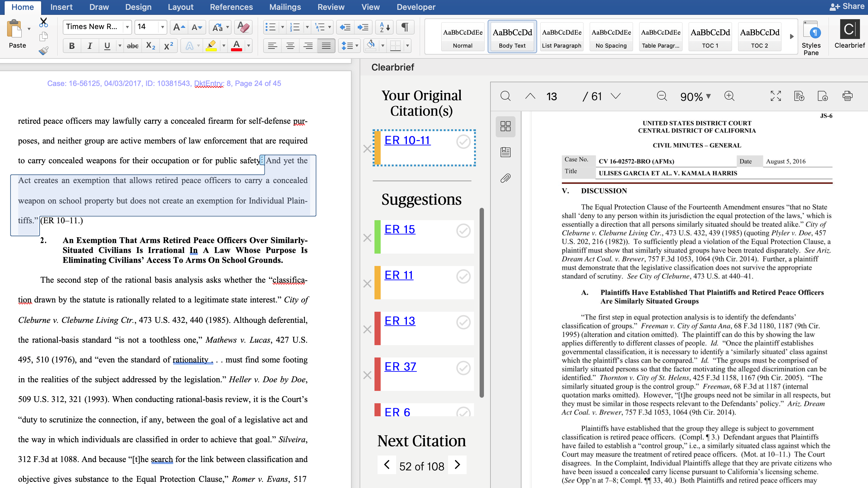The image size is (868, 488).
Task: Apply the red font color swatch
Action: tap(237, 46)
